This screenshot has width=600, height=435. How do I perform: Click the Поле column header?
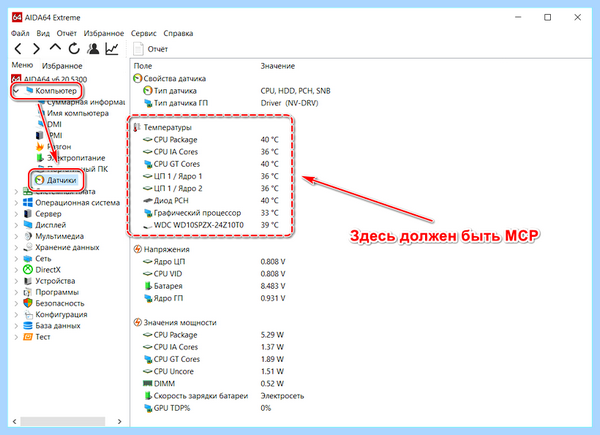[x=143, y=66]
